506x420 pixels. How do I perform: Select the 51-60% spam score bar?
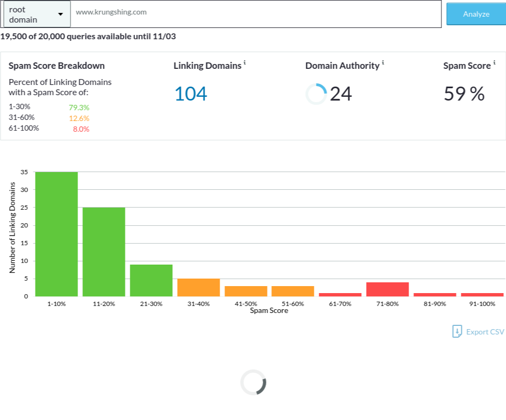point(293,291)
